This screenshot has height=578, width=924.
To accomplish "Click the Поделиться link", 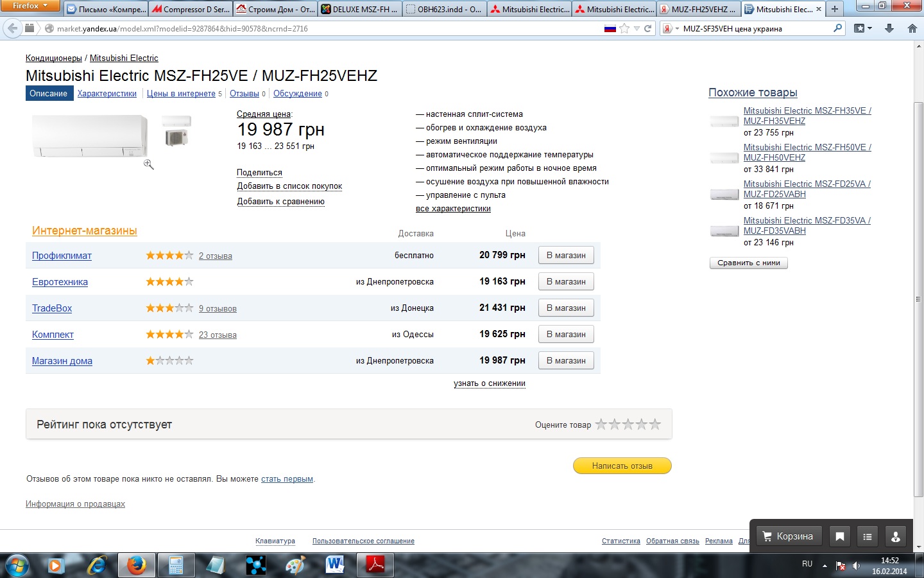I will 259,173.
